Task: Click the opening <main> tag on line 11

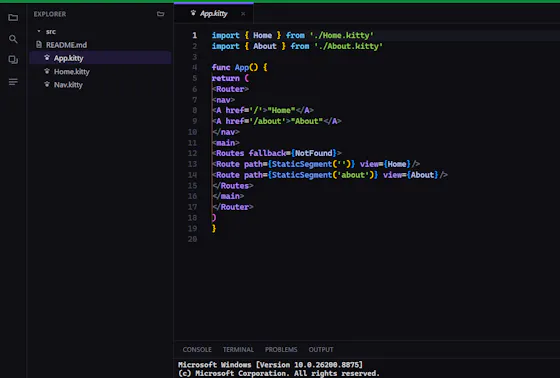Action: (x=226, y=143)
